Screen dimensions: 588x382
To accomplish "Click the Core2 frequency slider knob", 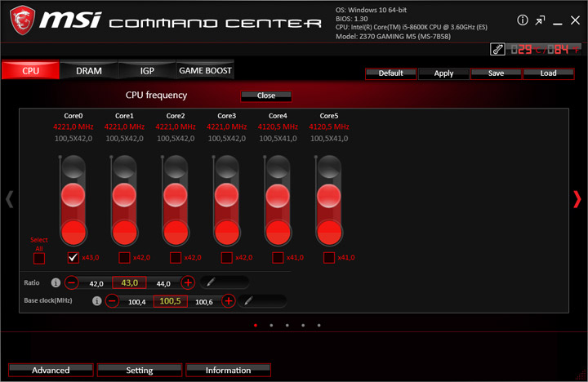I will 176,195.
